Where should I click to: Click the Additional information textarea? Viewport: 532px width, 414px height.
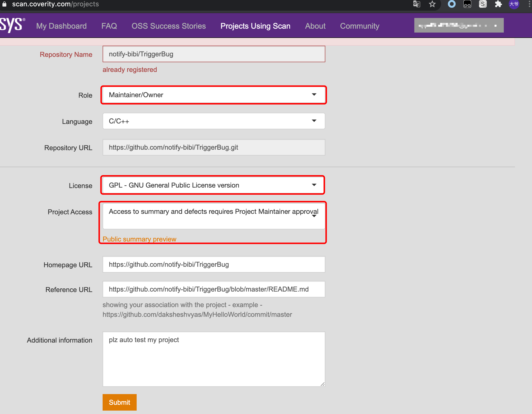click(214, 359)
